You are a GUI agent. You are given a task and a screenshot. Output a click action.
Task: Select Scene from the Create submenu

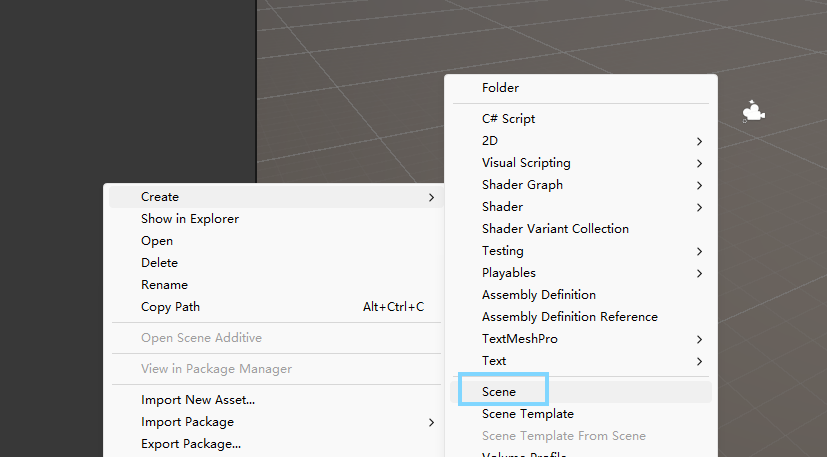coord(500,392)
